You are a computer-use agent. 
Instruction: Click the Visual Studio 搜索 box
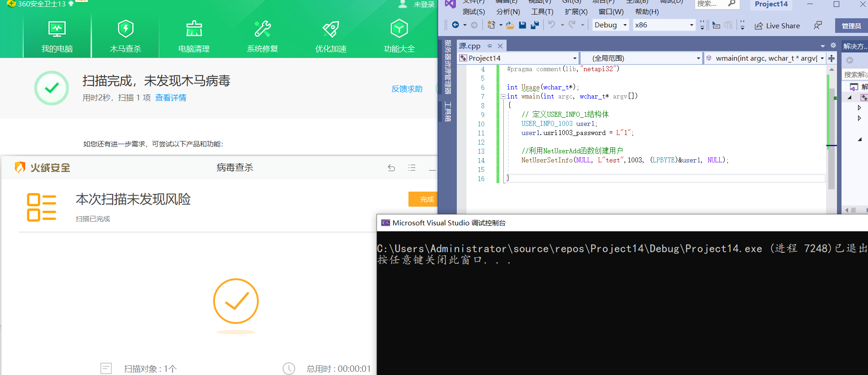coord(716,4)
